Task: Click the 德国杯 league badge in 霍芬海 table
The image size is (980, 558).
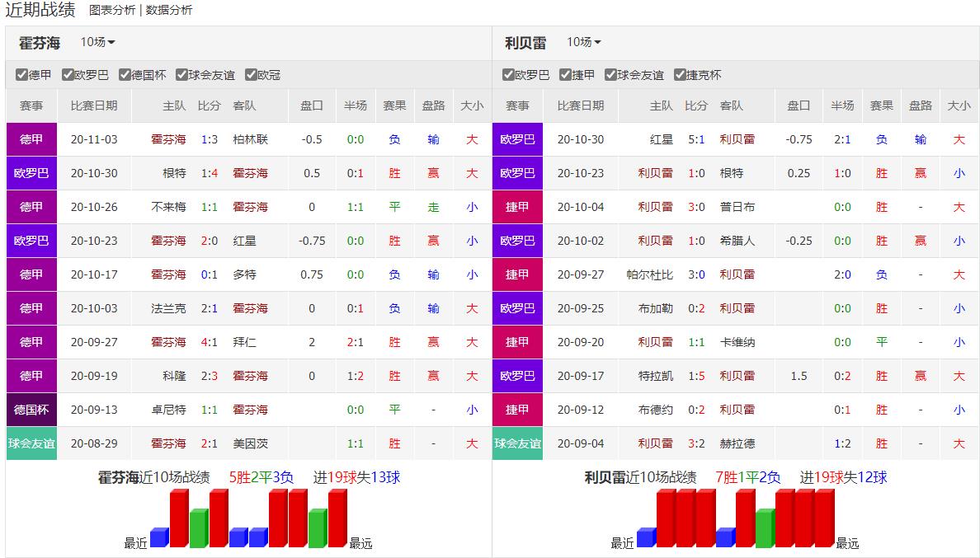Action: click(31, 410)
